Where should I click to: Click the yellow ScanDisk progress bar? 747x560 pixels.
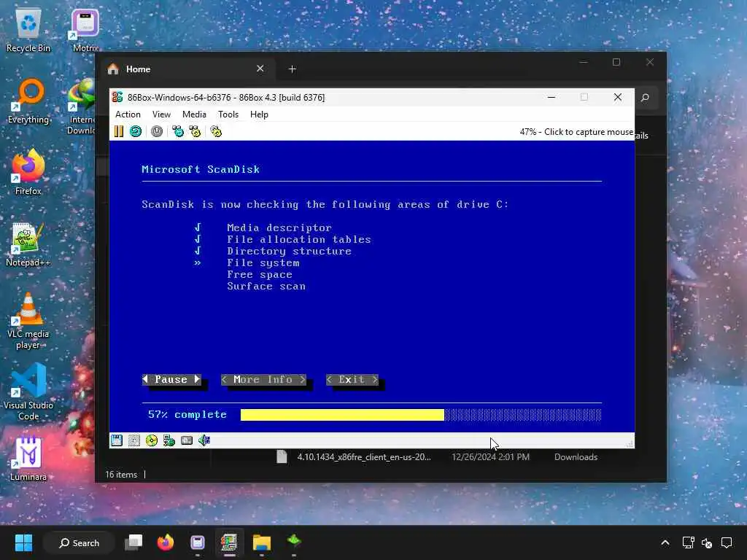tap(342, 415)
